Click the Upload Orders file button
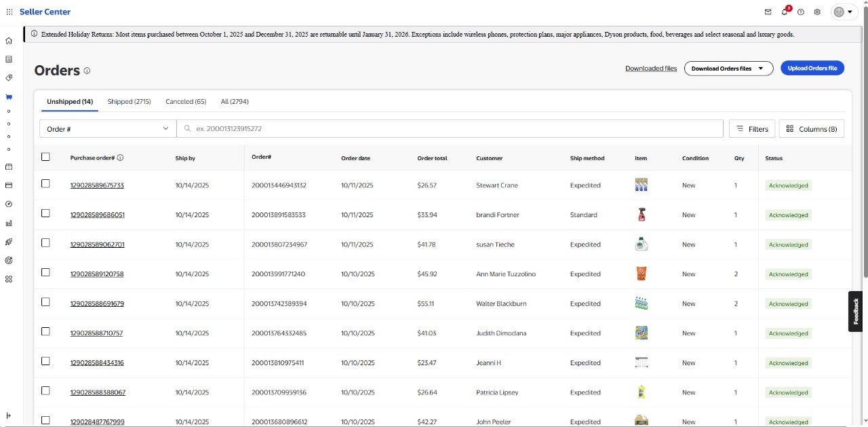This screenshot has width=868, height=427. [812, 68]
